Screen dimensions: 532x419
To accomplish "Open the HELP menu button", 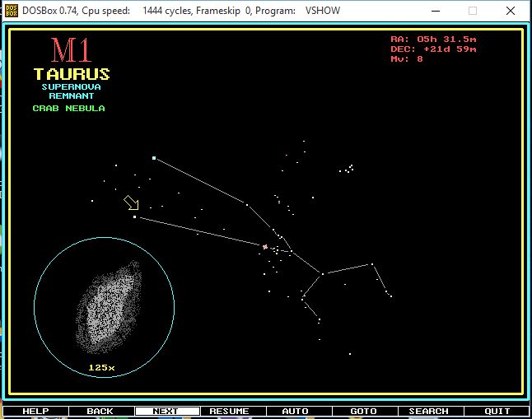I will point(35,412).
